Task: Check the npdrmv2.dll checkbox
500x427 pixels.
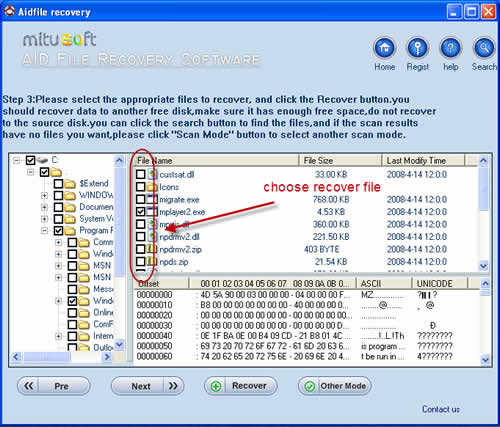Action: tap(141, 237)
